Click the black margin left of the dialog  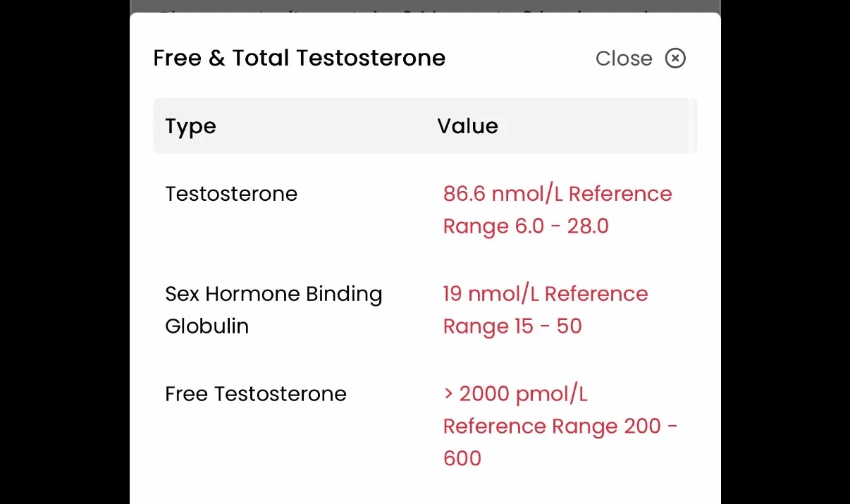click(x=65, y=252)
